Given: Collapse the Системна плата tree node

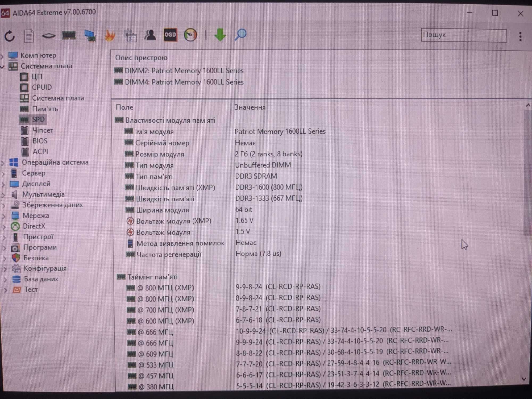Looking at the screenshot, I should pos(2,67).
